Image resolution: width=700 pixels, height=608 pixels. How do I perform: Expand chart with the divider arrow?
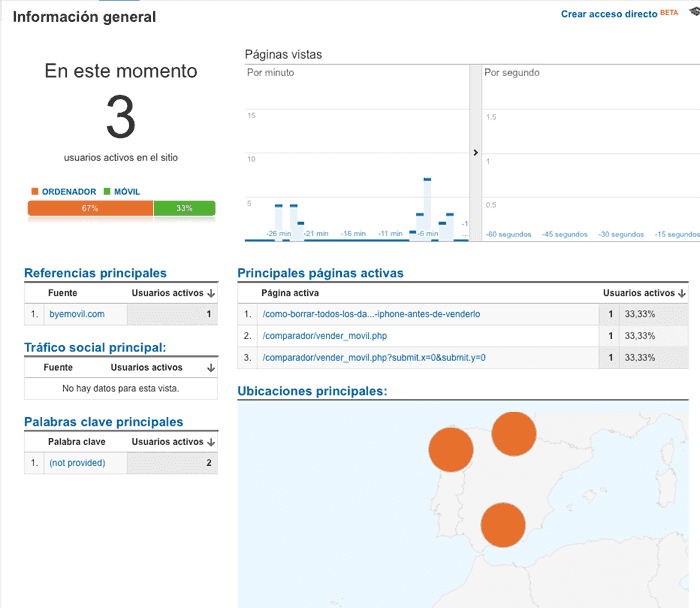coord(475,153)
